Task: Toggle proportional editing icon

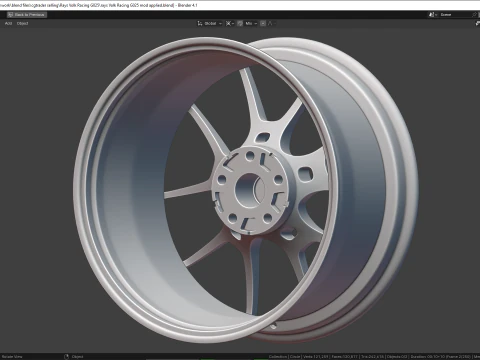Action: pyautogui.click(x=263, y=23)
